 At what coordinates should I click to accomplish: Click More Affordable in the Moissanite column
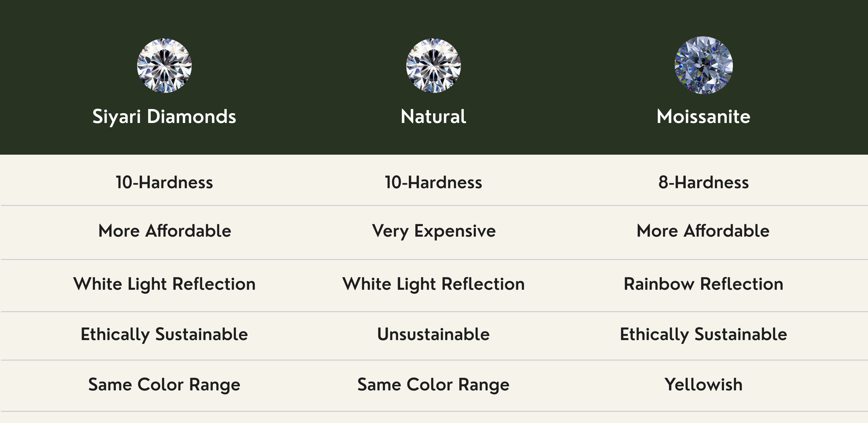point(703,231)
